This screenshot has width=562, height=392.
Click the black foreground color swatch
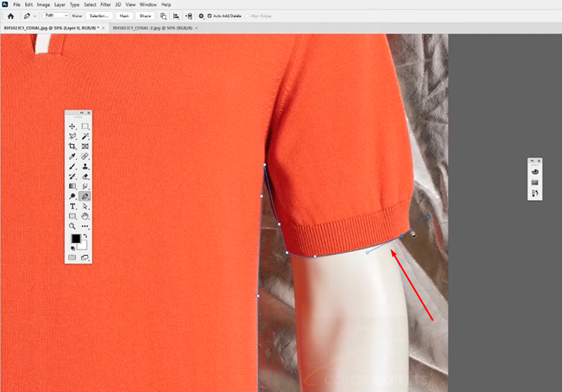[76, 239]
